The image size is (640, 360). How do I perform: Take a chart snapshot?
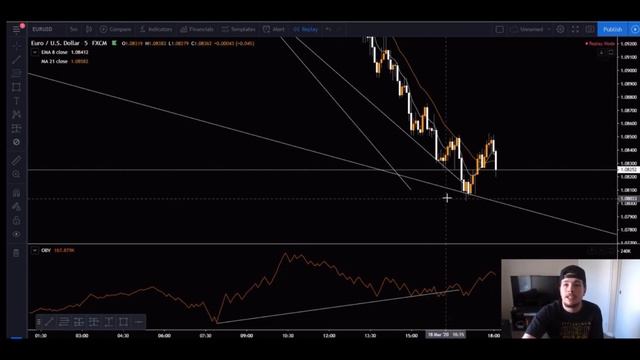(x=590, y=29)
